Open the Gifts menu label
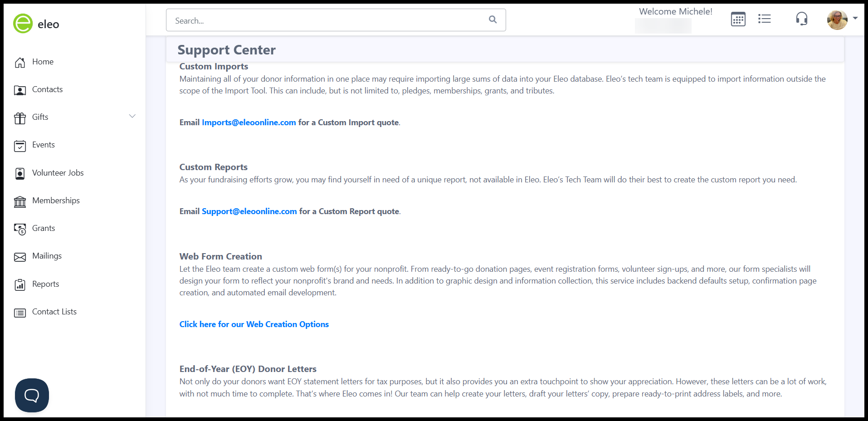The width and height of the screenshot is (868, 421). [x=40, y=117]
